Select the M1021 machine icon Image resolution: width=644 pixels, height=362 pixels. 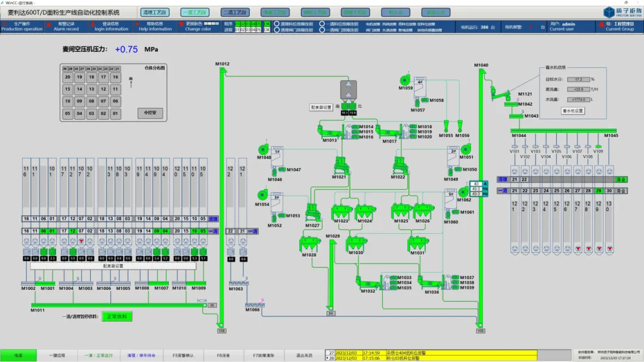click(x=341, y=165)
